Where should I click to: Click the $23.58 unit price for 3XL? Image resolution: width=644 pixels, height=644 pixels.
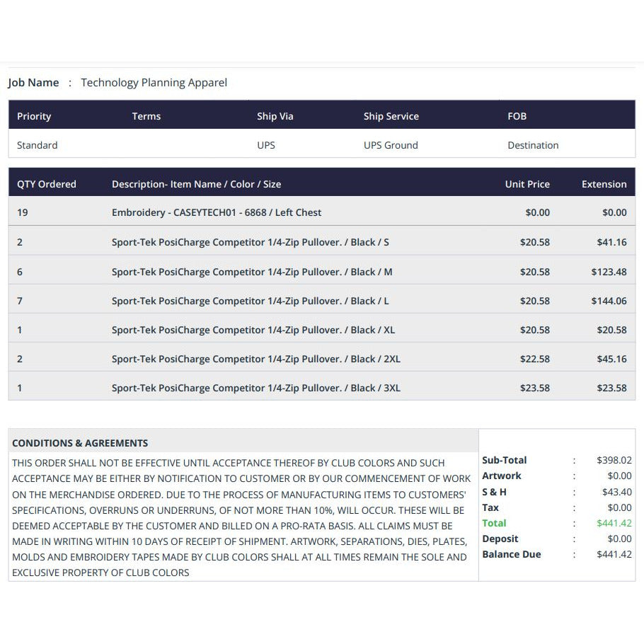tap(535, 388)
